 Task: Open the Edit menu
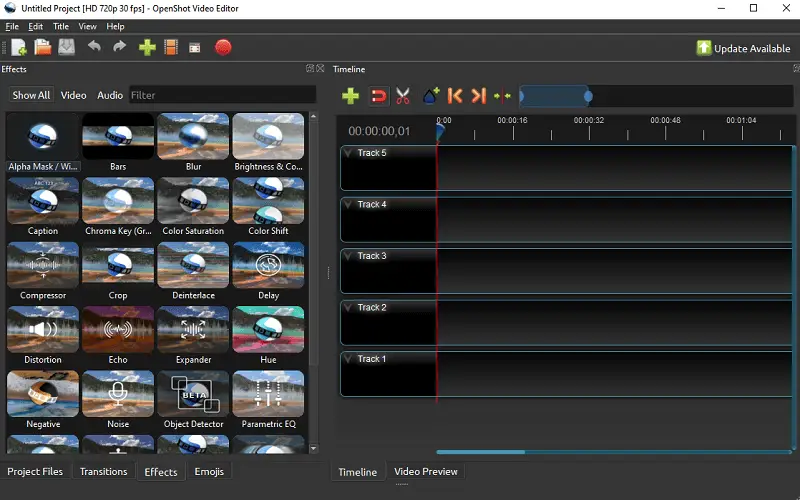coord(35,27)
